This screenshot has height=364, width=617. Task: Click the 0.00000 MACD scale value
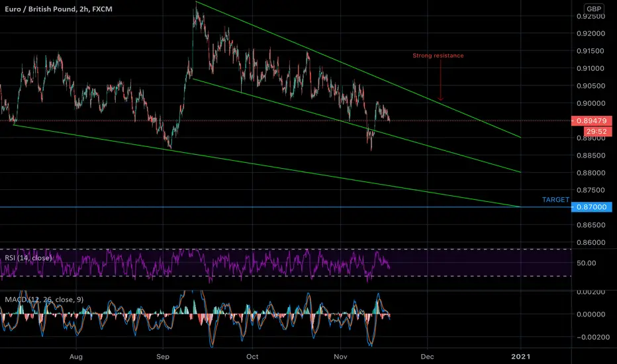point(591,314)
